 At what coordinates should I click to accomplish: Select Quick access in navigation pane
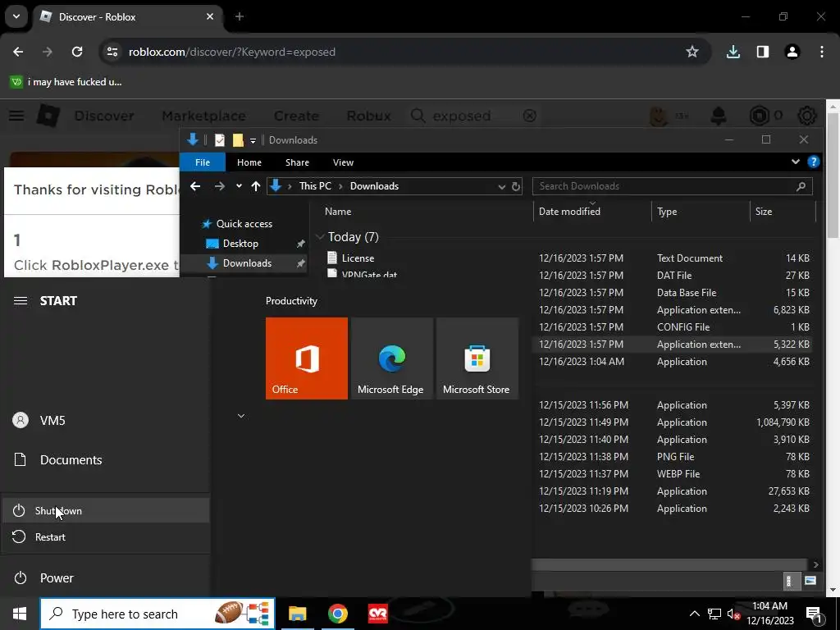coord(244,224)
